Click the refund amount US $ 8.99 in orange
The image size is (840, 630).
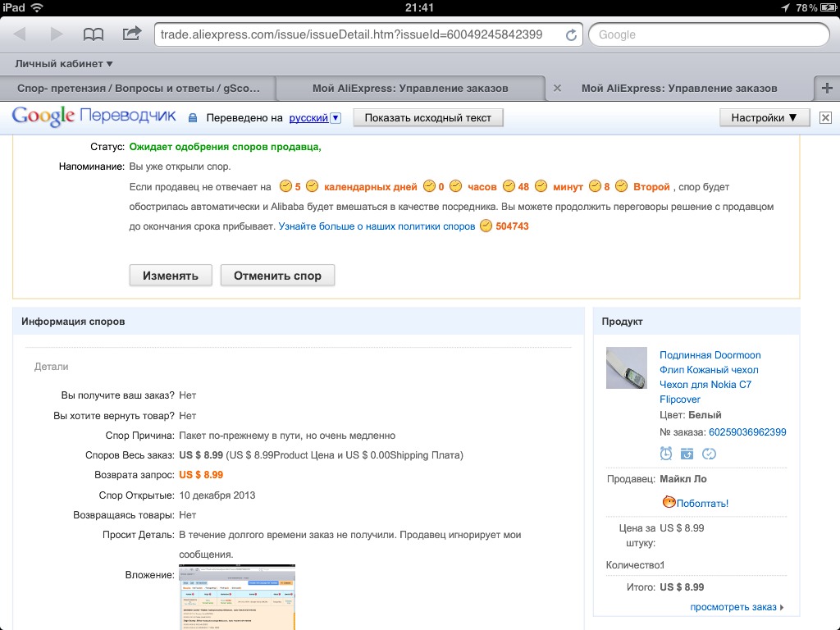[x=201, y=475]
